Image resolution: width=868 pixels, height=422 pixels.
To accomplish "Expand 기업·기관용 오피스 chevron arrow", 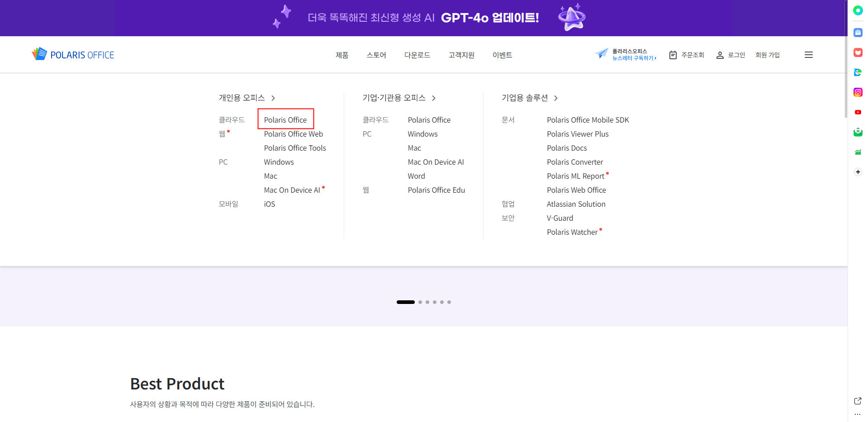I will click(x=434, y=98).
